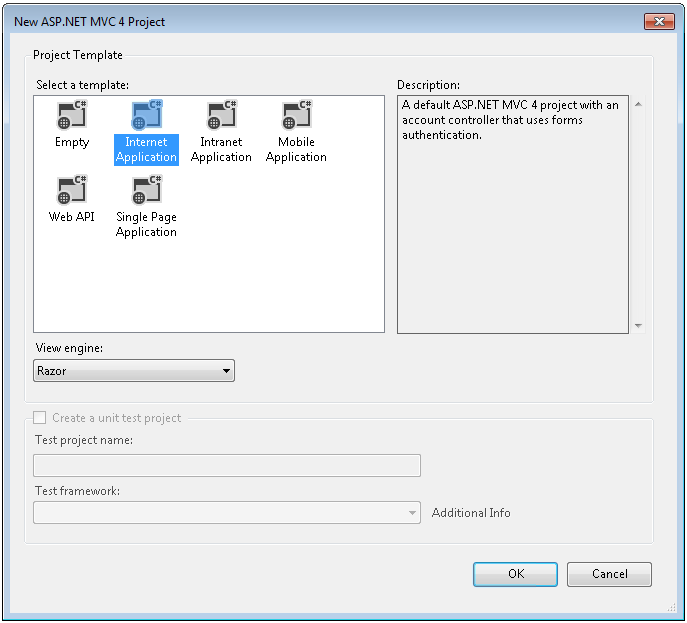Click the Test project name field
687x623 pixels.
click(x=227, y=465)
